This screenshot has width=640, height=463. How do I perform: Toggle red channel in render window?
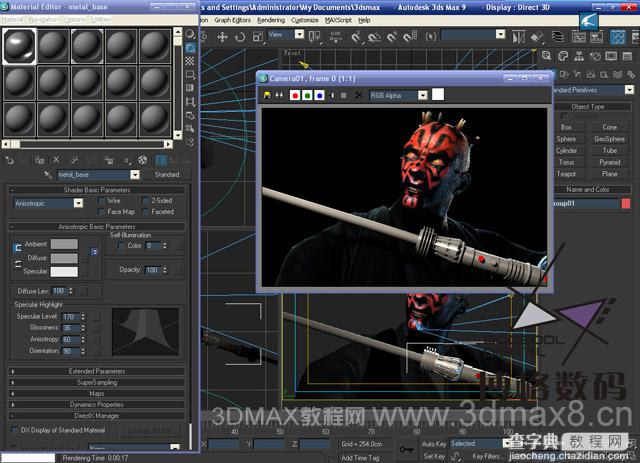(295, 96)
